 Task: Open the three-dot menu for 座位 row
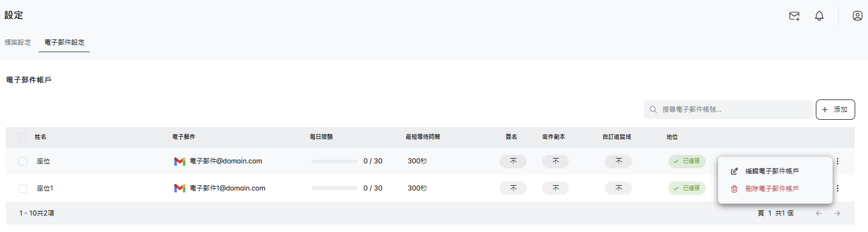(x=838, y=161)
